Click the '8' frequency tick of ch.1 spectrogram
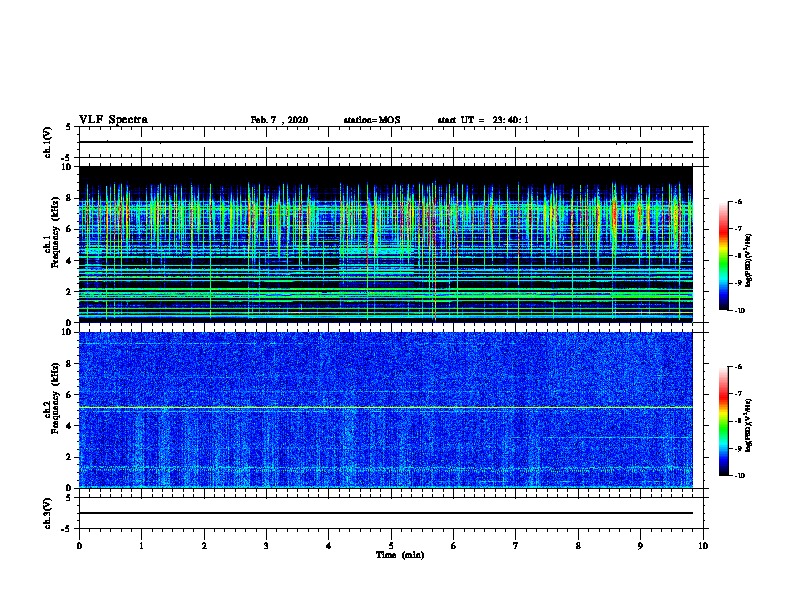Screen dimensions: 792x612 pyautogui.click(x=69, y=198)
